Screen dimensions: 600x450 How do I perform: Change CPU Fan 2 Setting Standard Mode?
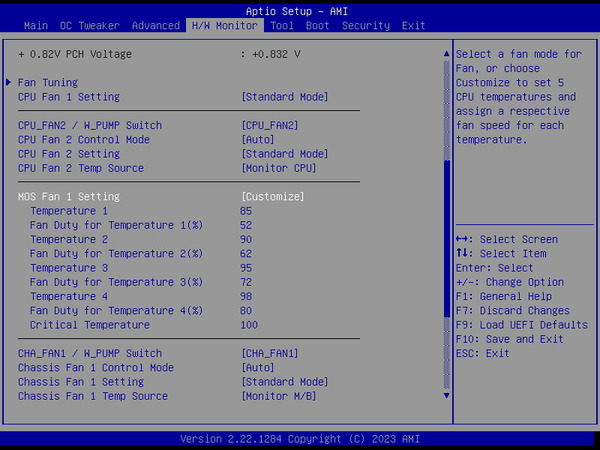[285, 154]
